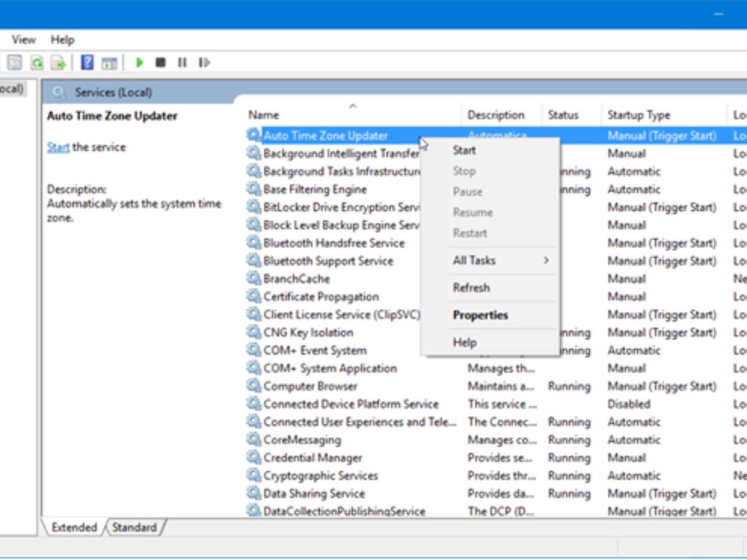Select Refresh in the context menu
This screenshot has width=747, height=560.
471,287
